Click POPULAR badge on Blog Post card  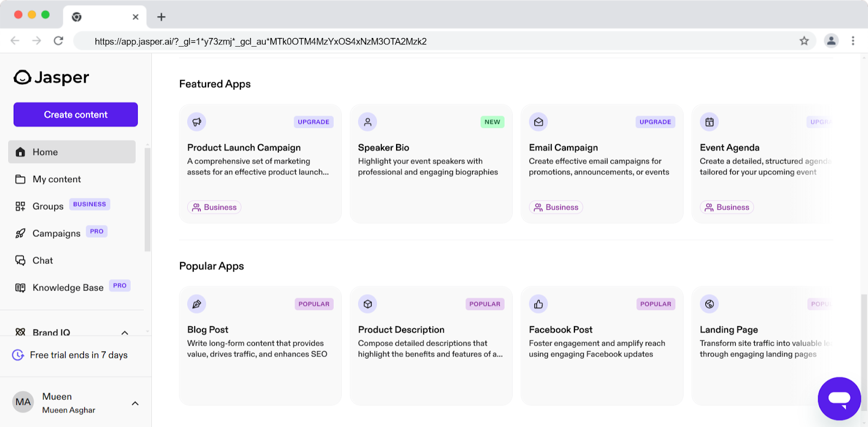tap(314, 304)
